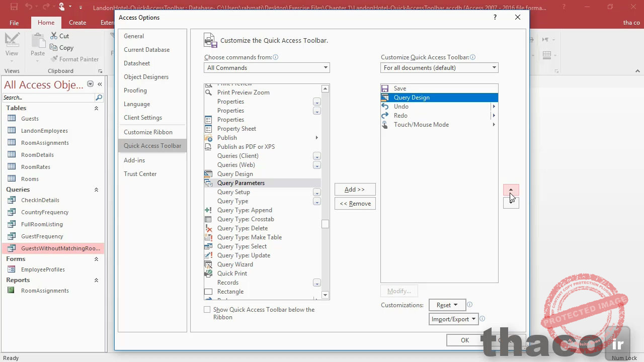Click the Query Type: Update icon
Screen dimensions: 644x362
point(208,255)
